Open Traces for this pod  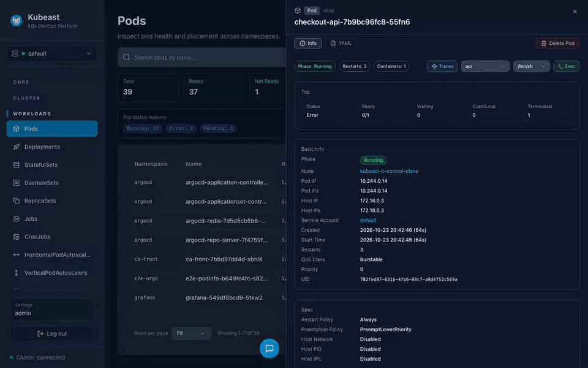(x=442, y=66)
